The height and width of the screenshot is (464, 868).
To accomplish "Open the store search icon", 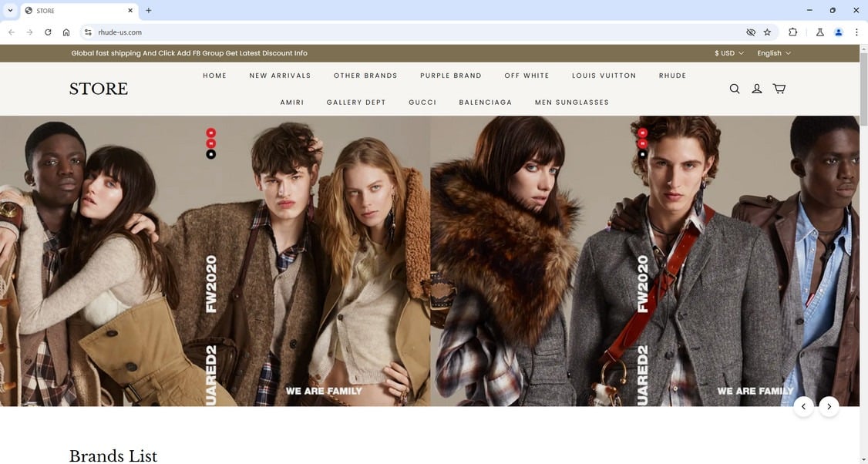I will tap(734, 89).
